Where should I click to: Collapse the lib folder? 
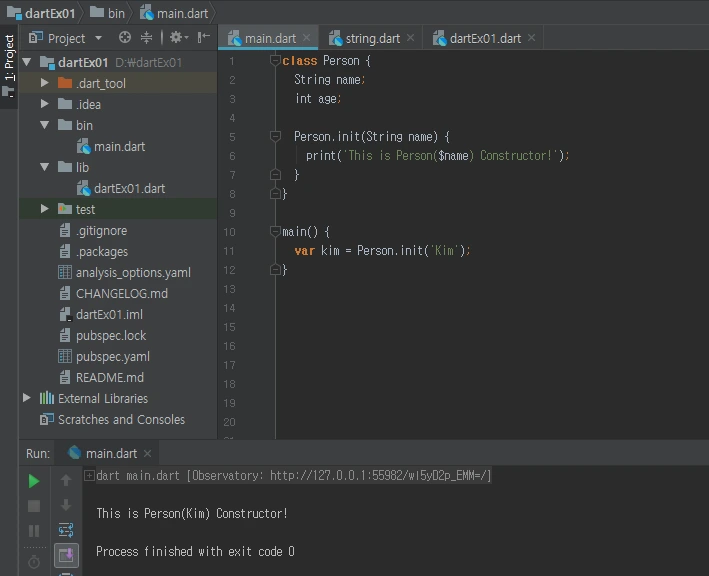pos(44,167)
